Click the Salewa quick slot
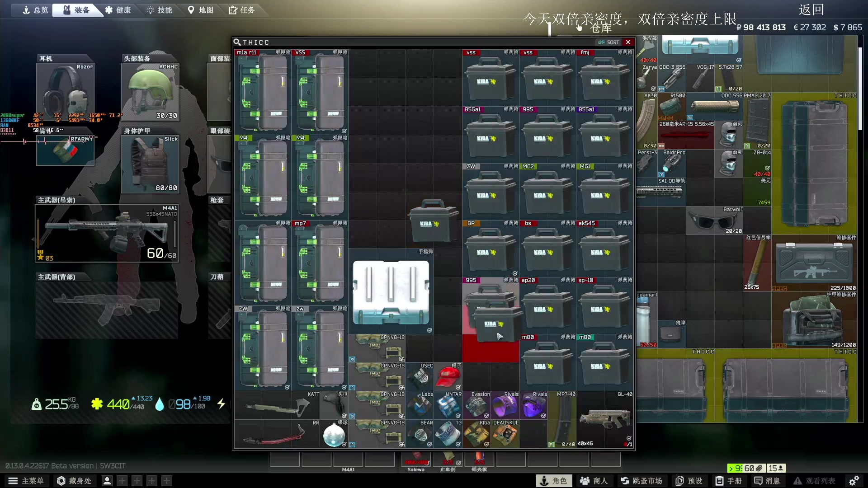The image size is (868, 488). 416,460
